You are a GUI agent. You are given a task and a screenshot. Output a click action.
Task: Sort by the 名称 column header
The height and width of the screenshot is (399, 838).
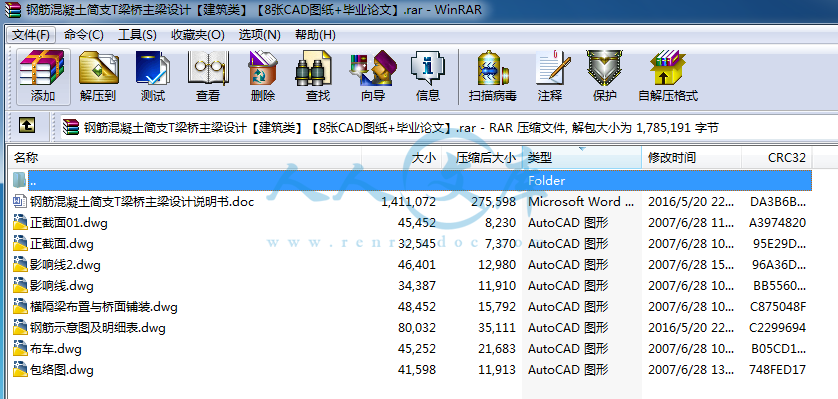coord(184,158)
